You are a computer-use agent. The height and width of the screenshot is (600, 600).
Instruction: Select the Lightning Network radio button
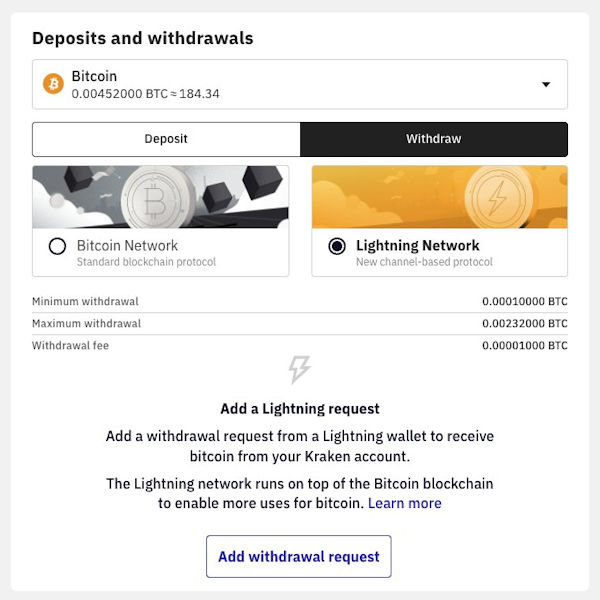337,246
